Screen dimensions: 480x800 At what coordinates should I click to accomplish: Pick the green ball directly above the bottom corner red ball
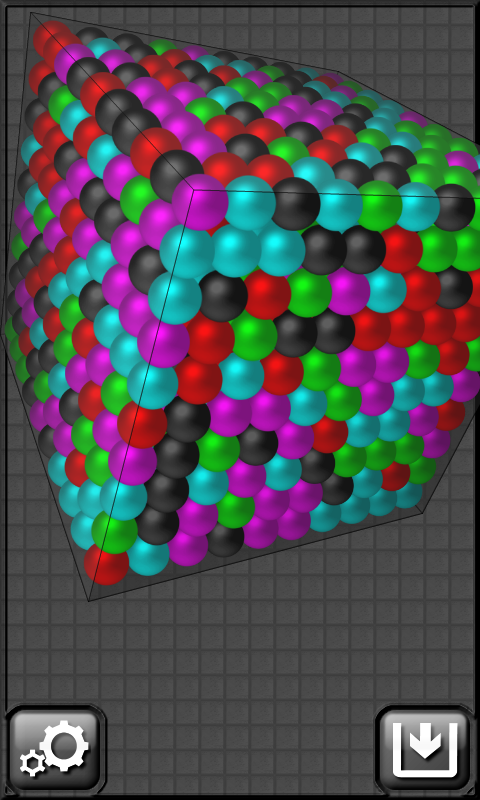point(115,532)
